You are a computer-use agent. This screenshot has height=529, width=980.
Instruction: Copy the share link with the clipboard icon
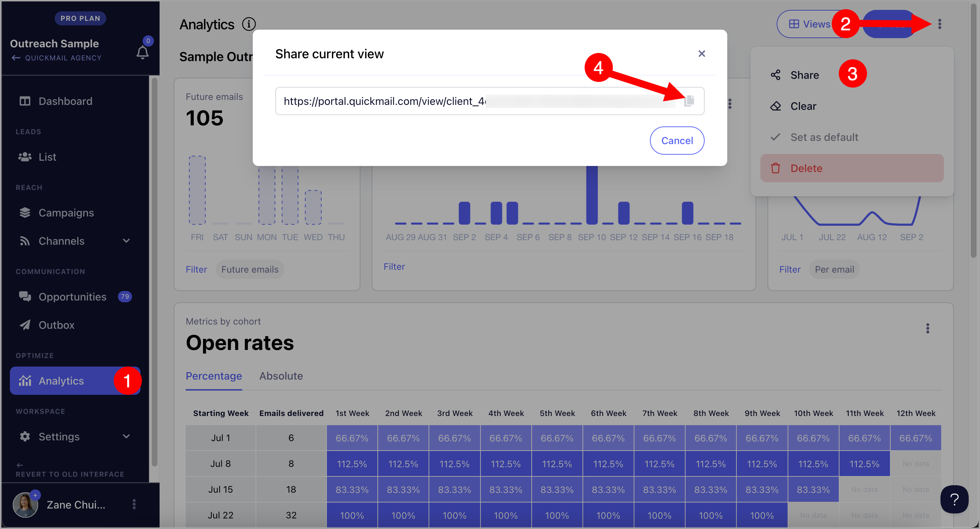pyautogui.click(x=689, y=101)
